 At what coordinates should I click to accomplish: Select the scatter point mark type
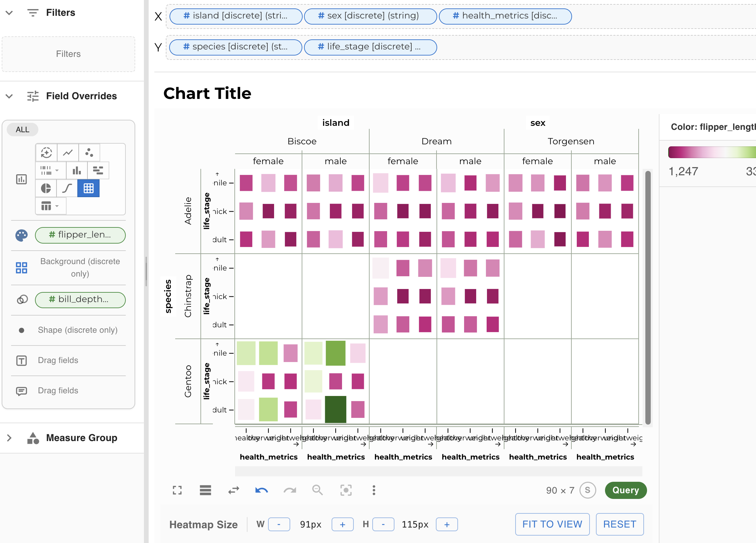pos(89,153)
